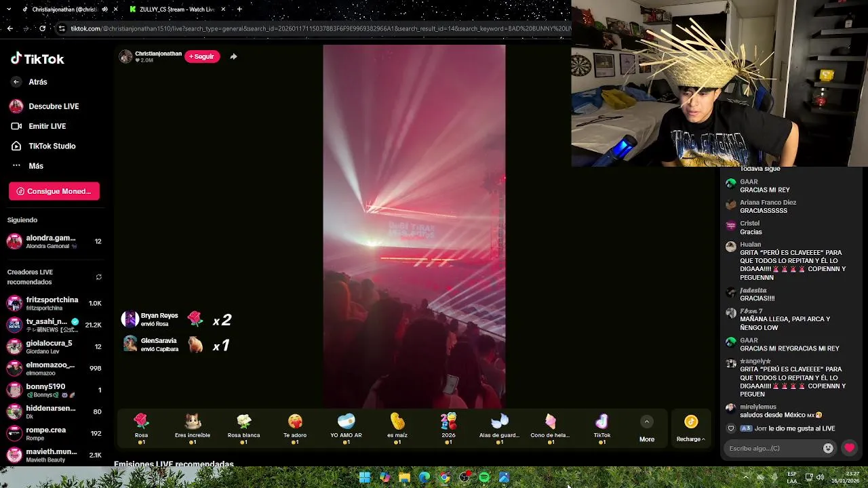Send the es maíz gift
This screenshot has width=868, height=488.
pyautogui.click(x=397, y=428)
